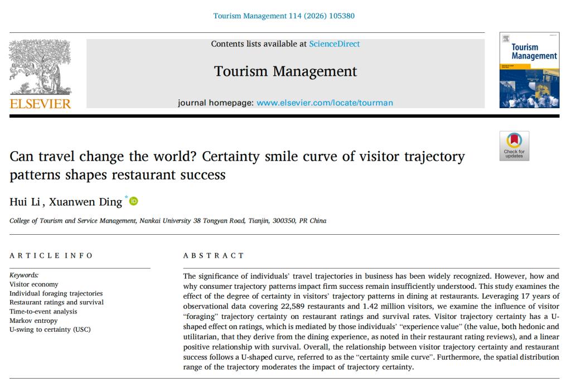Viewport: 571px width, 392px height.
Task: Click the ABSTRACT section heading
Action: [x=214, y=255]
